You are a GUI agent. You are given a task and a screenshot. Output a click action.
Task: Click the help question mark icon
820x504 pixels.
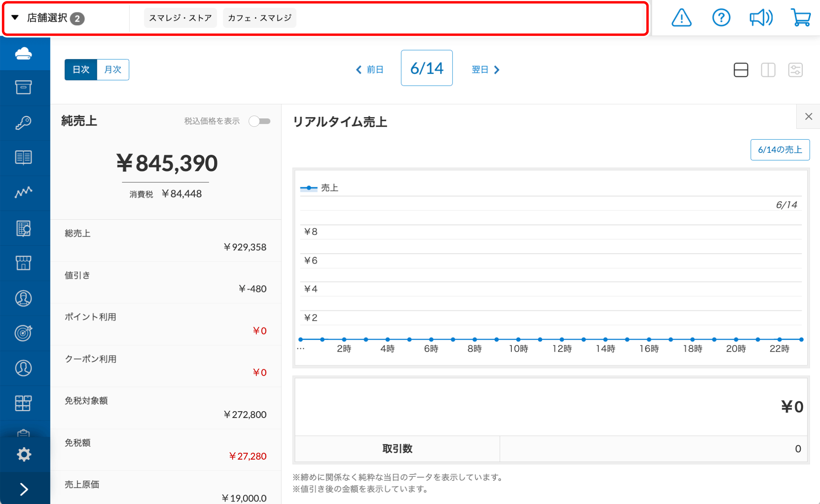pos(721,18)
